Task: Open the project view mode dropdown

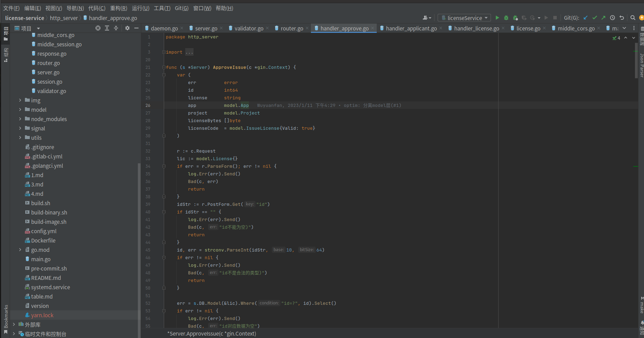Action: [x=38, y=28]
